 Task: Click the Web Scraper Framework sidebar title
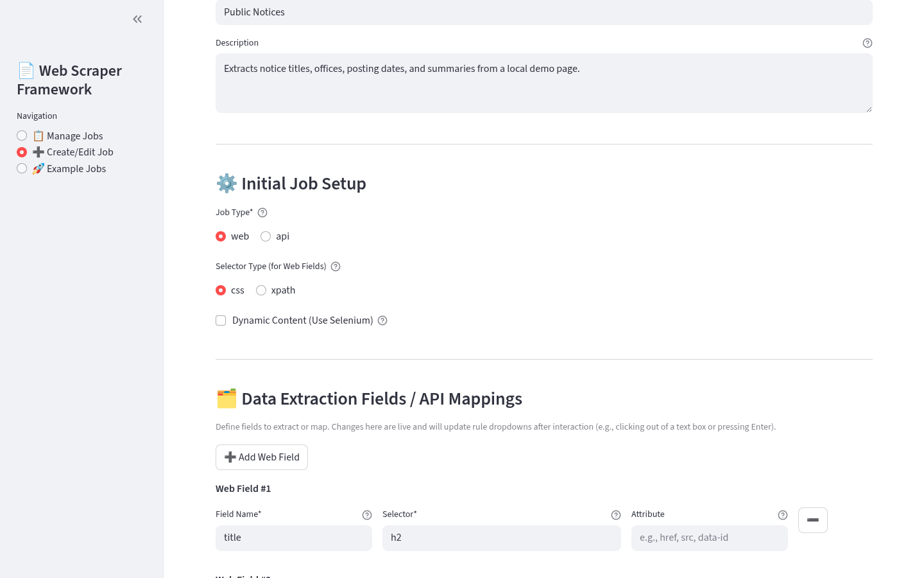point(69,80)
